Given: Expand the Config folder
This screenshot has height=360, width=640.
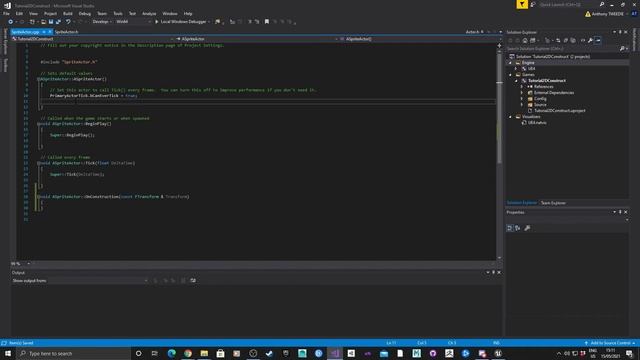Looking at the screenshot, I should (522, 99).
